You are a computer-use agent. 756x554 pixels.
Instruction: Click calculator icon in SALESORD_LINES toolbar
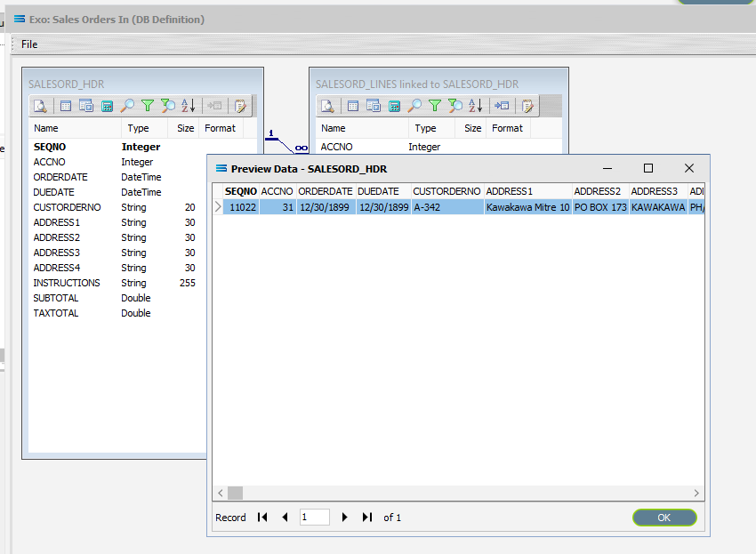(x=394, y=106)
